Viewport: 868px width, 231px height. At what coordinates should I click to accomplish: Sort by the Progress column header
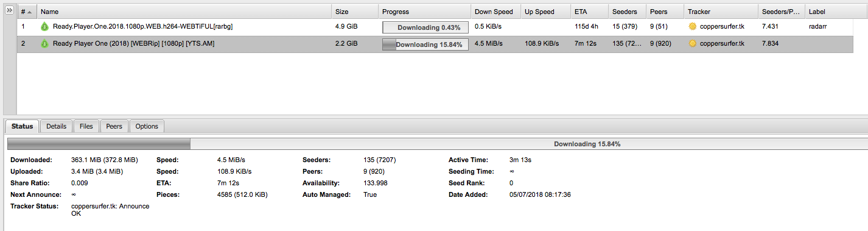[425, 12]
